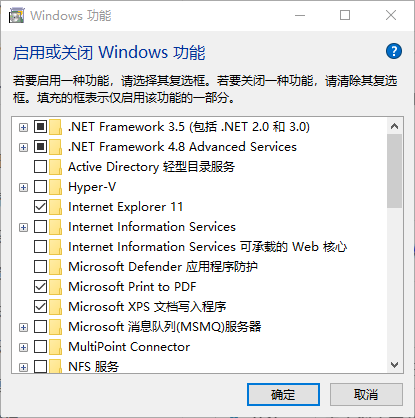Expand the .NET Framework 3.5 node

23,127
